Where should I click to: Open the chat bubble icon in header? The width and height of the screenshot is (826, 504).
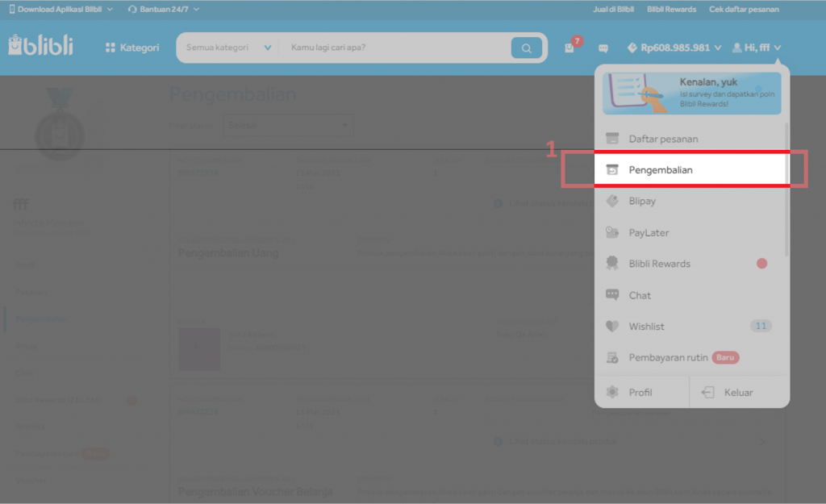(x=603, y=48)
